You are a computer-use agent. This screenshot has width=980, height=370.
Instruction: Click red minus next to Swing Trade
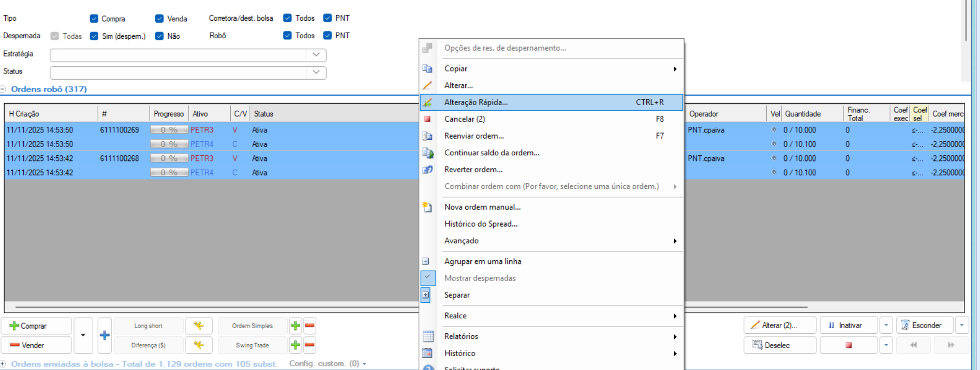(x=309, y=345)
